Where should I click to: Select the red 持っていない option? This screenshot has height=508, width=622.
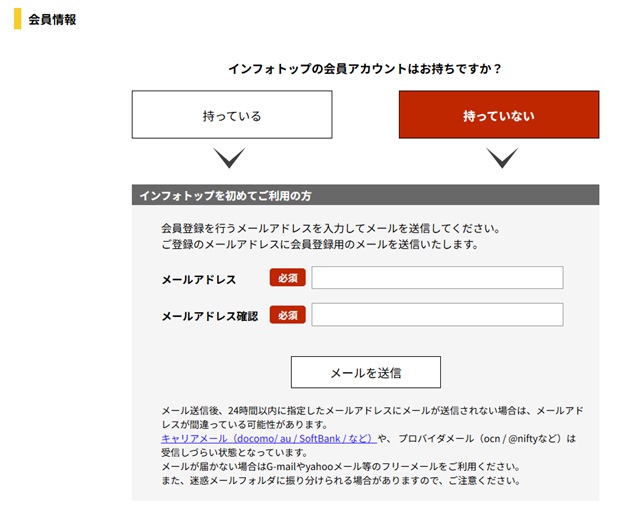pyautogui.click(x=498, y=115)
